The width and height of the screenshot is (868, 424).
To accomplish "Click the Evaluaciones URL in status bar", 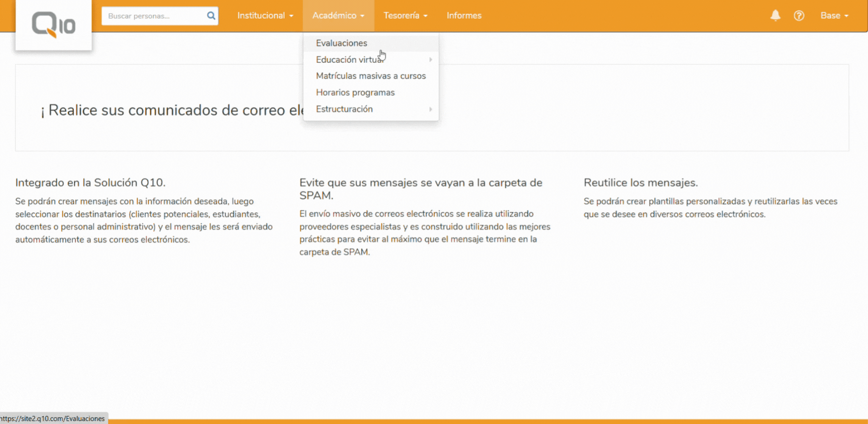I will point(53,418).
